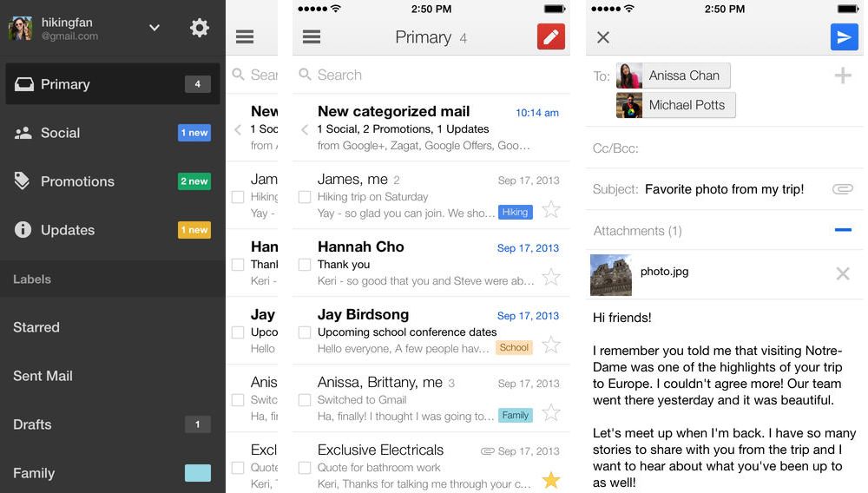Tap the red compose pencil button
Image resolution: width=868 pixels, height=493 pixels.
(x=551, y=36)
